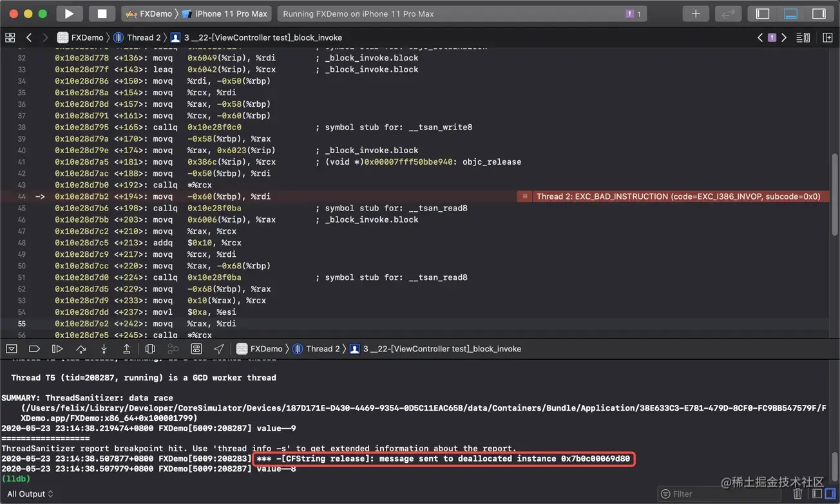Screen dimensions: 840x504
Task: Click the code review arrows button
Action: point(729,14)
